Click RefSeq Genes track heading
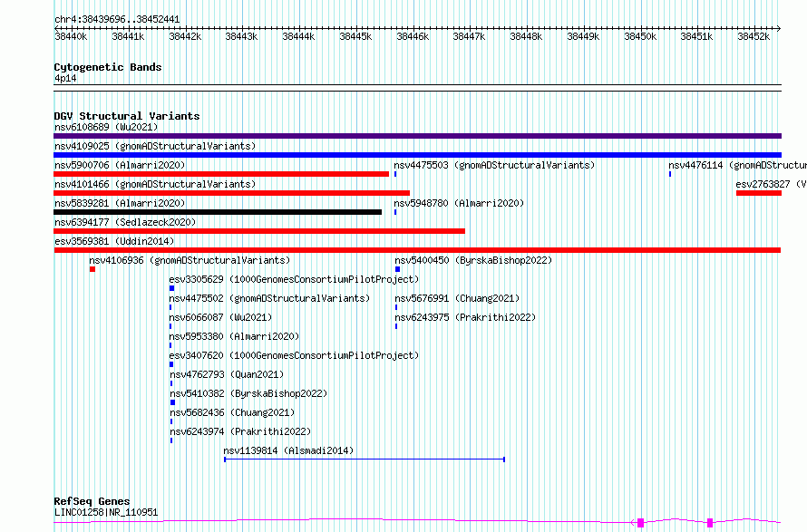 coord(92,501)
